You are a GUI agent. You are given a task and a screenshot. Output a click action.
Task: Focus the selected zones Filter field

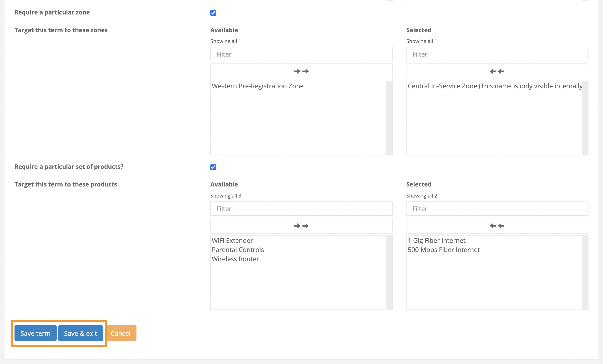[x=497, y=54]
